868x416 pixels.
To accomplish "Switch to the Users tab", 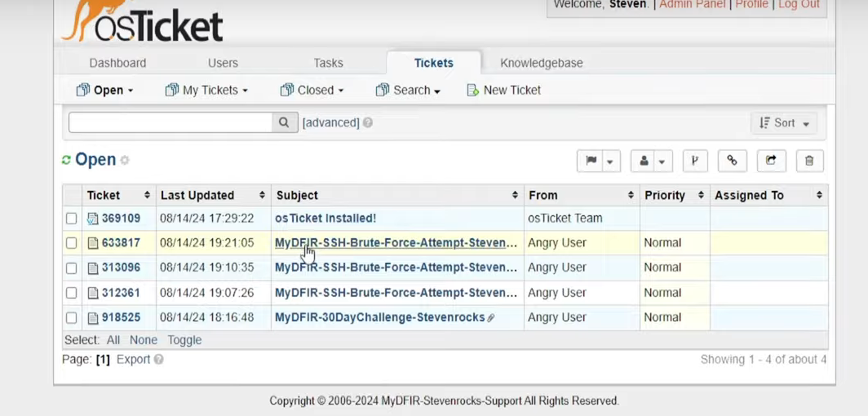I will [x=223, y=63].
